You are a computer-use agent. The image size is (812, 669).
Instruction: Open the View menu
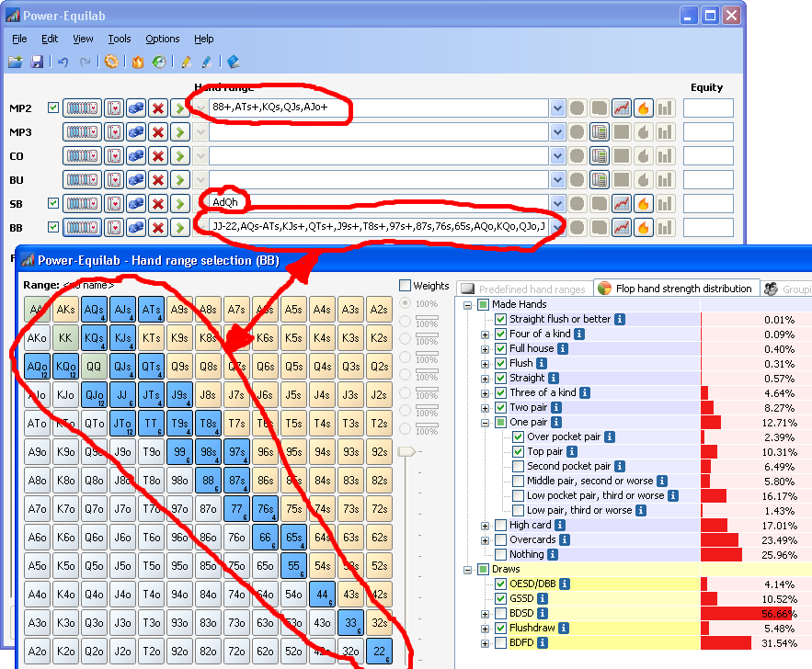83,39
